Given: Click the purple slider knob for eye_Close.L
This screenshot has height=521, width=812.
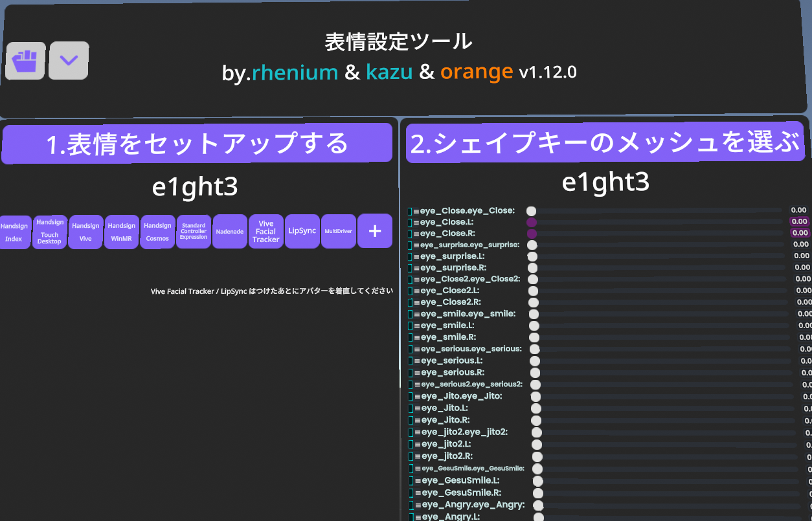Looking at the screenshot, I should point(532,222).
